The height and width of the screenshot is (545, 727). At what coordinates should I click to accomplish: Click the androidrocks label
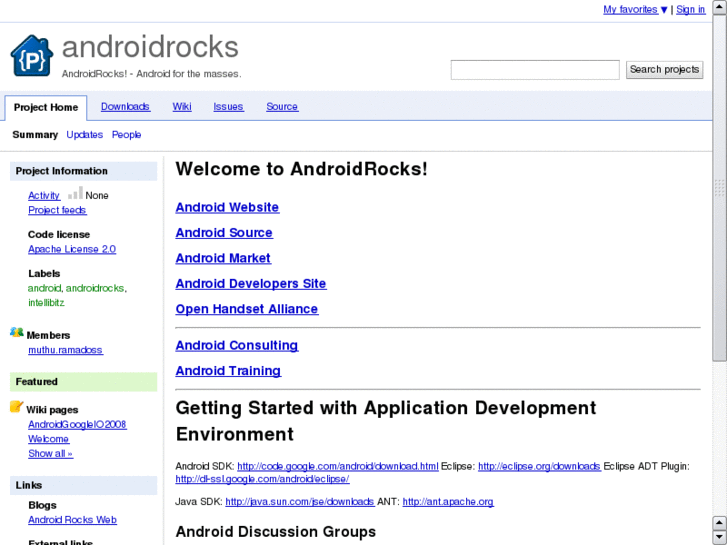coord(95,288)
